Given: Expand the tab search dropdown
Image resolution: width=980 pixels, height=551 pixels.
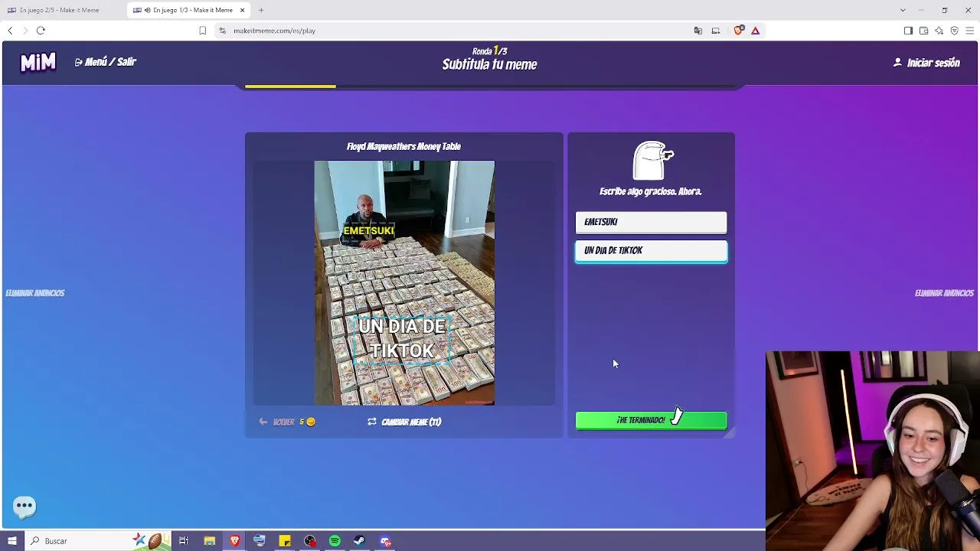Looking at the screenshot, I should coord(903,10).
